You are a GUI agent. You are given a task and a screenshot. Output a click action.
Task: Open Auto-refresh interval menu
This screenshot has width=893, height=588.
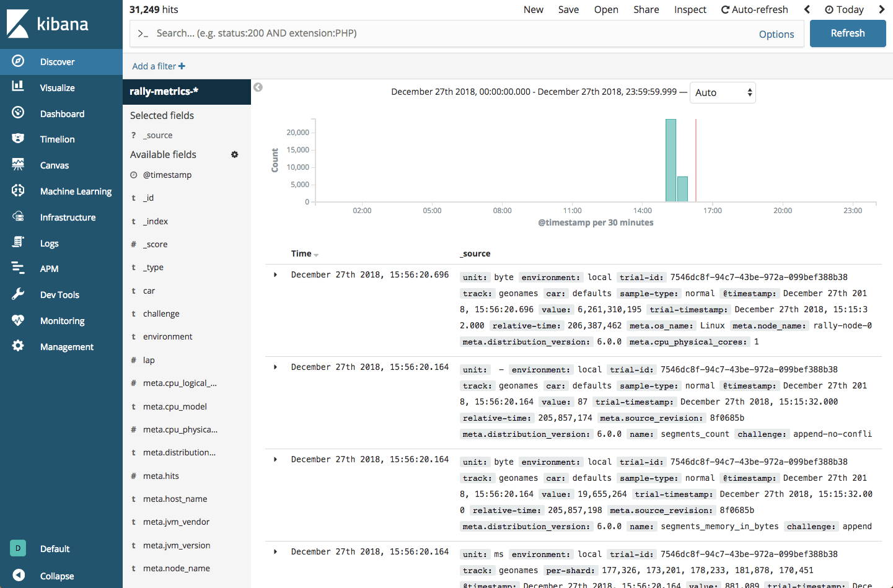754,9
